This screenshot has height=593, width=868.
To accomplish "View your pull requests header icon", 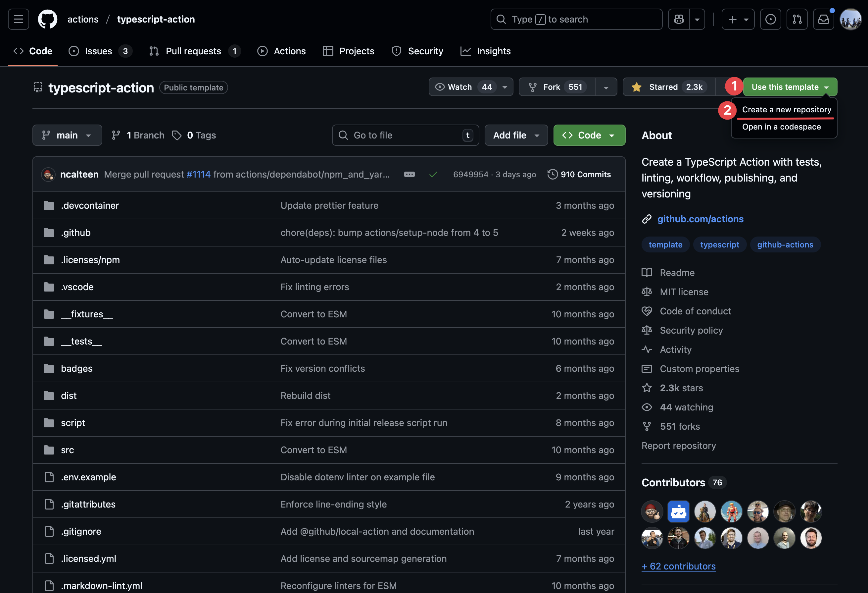I will pyautogui.click(x=797, y=19).
